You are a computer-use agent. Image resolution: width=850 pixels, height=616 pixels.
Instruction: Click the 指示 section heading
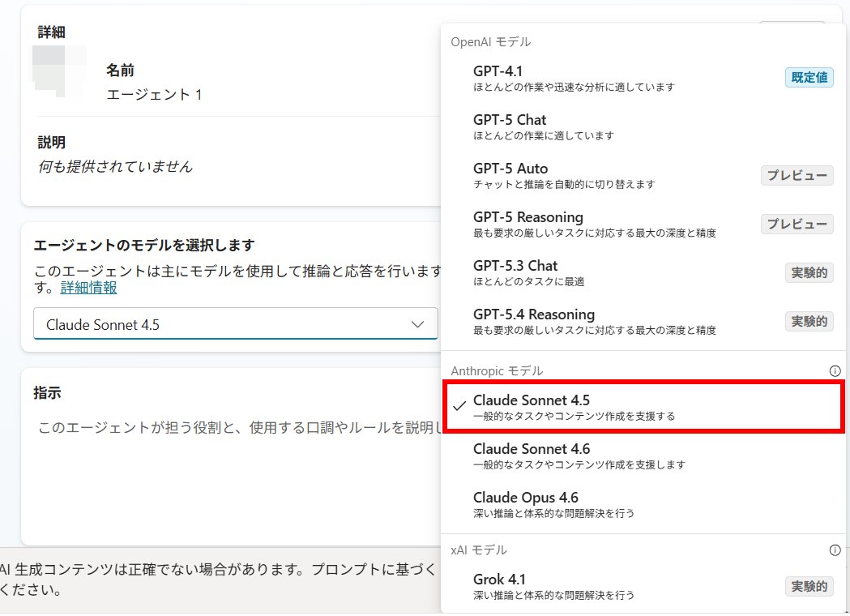(47, 392)
